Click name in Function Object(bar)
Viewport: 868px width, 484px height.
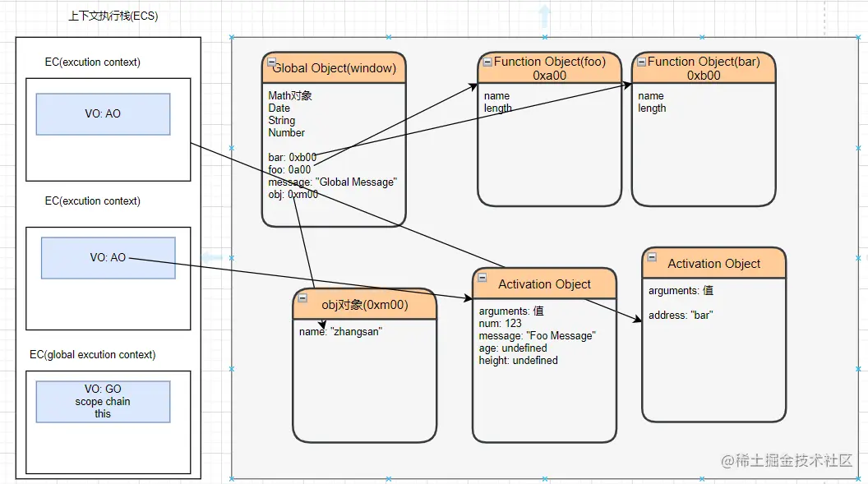650,95
